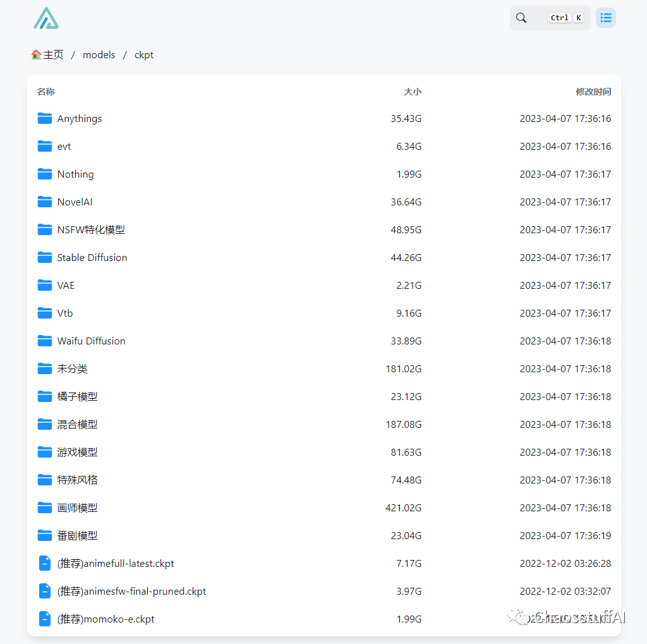Image resolution: width=647 pixels, height=644 pixels.
Task: Open search with the magnifier icon
Action: [x=521, y=18]
